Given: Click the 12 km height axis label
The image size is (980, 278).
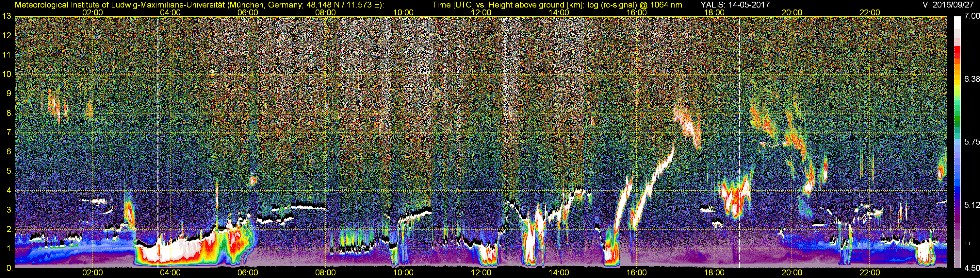Looking at the screenshot, I should pyautogui.click(x=7, y=35).
